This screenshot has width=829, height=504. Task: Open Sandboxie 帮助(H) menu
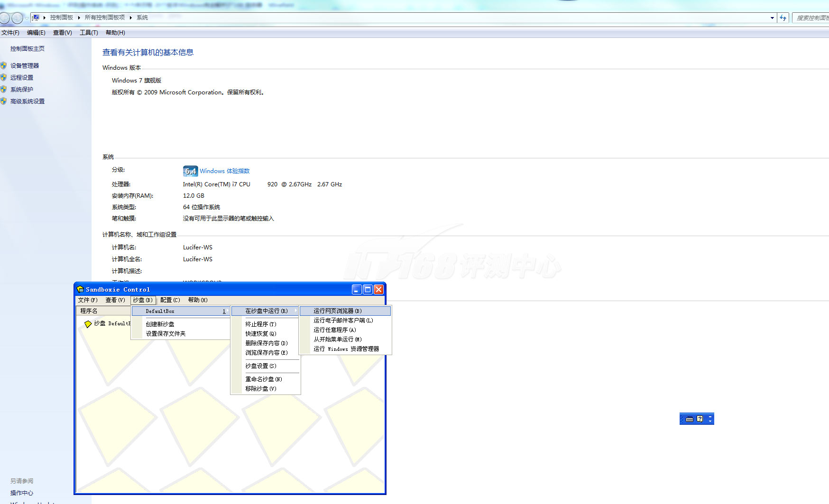click(x=198, y=300)
